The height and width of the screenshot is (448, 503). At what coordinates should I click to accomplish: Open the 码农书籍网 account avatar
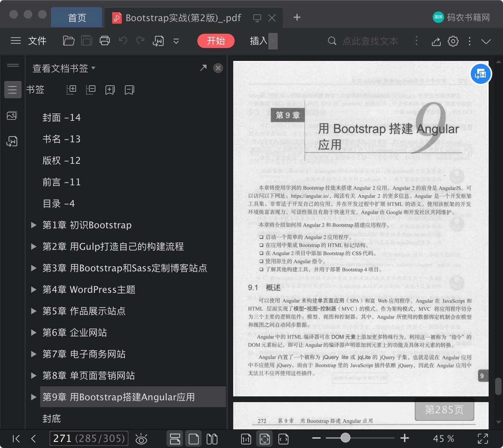(x=438, y=17)
